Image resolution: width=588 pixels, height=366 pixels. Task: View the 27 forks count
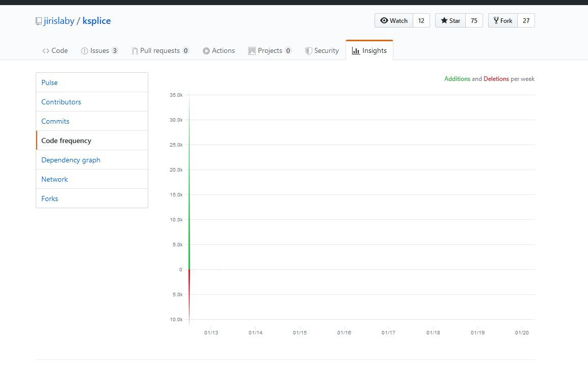click(526, 20)
